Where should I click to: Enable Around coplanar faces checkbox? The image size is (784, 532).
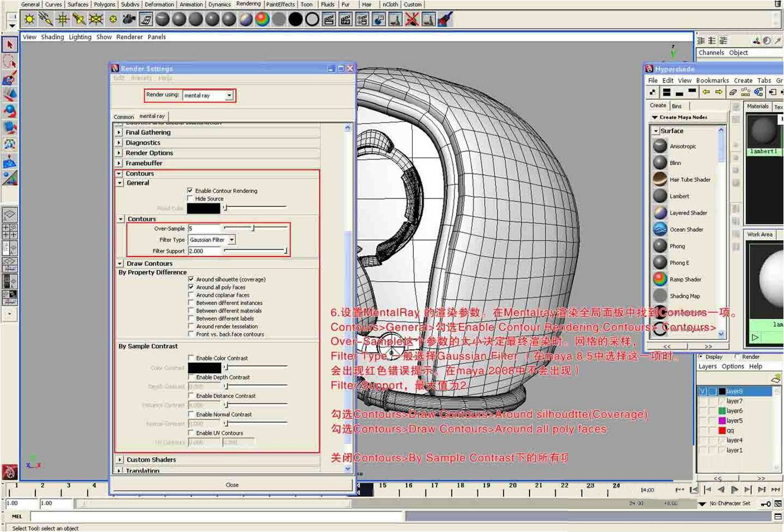coord(191,294)
